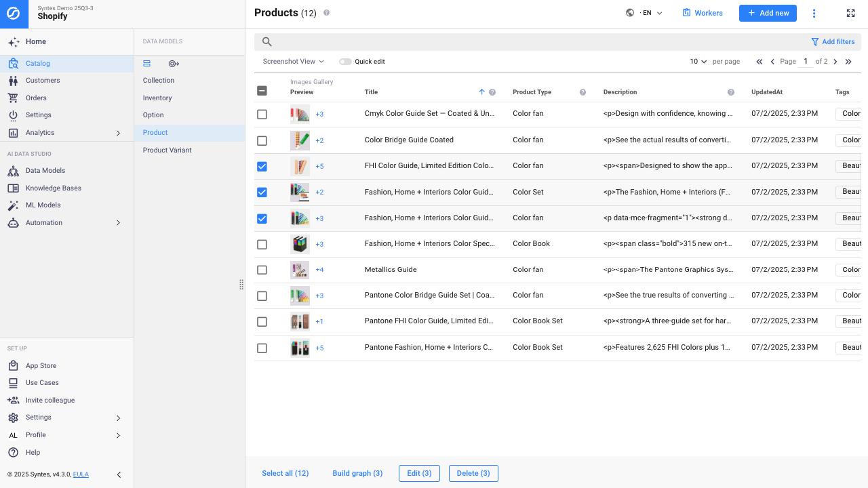868x488 pixels.
Task: Expand the Profile submenu
Action: (x=119, y=435)
